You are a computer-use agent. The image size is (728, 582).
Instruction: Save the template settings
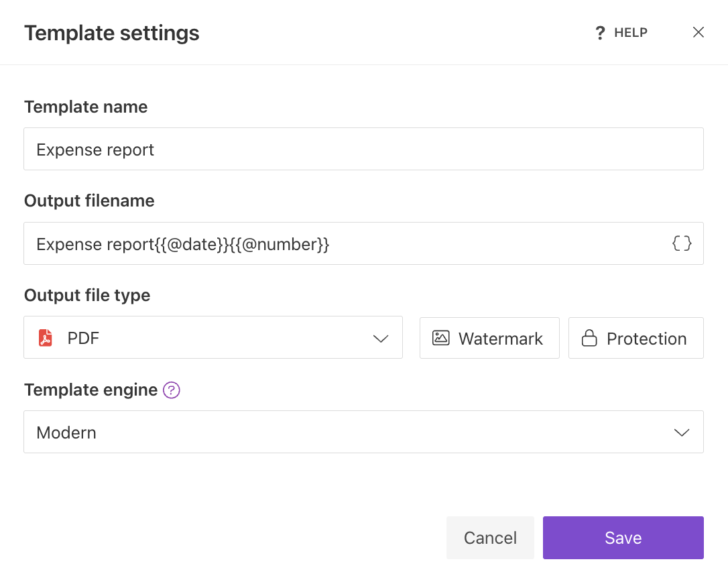623,538
